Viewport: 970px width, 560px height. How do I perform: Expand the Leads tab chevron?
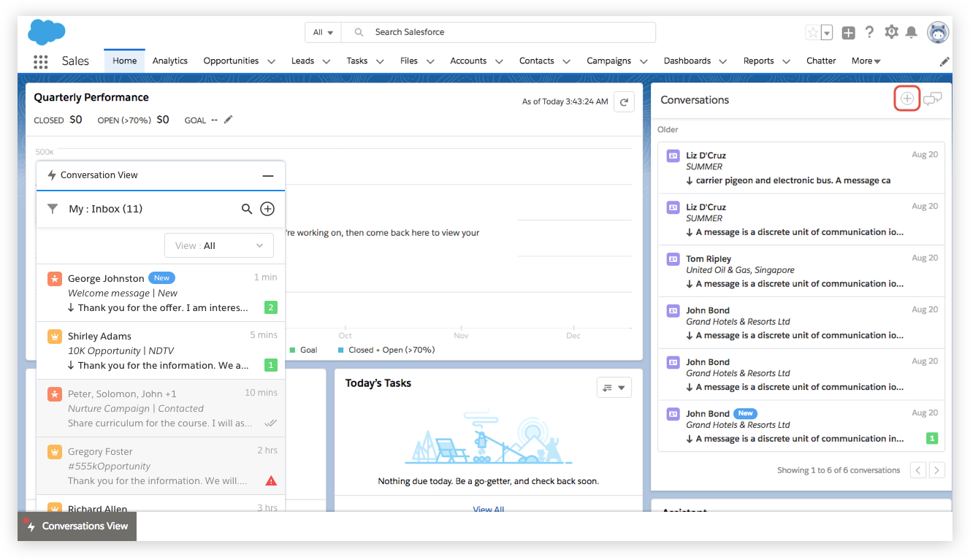[326, 62]
